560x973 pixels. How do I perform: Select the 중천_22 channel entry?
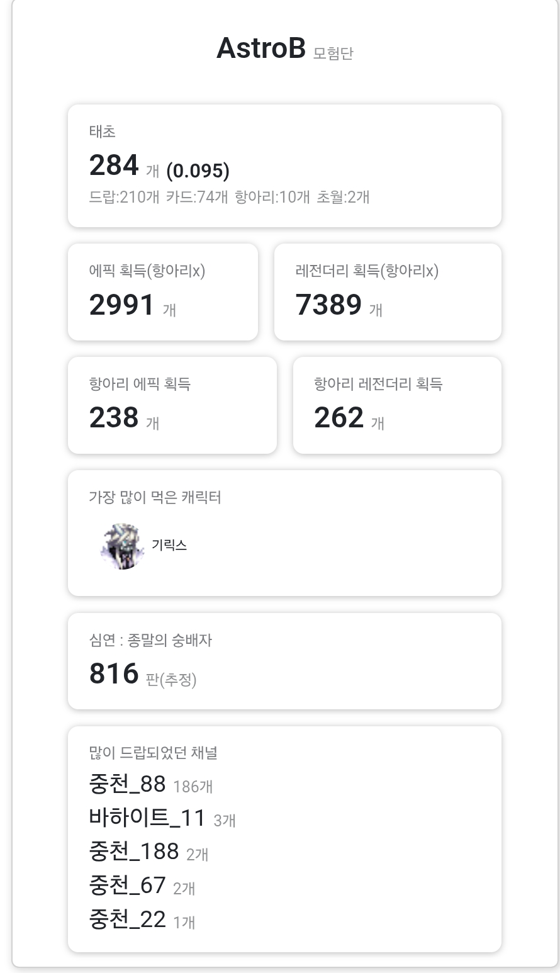128,920
